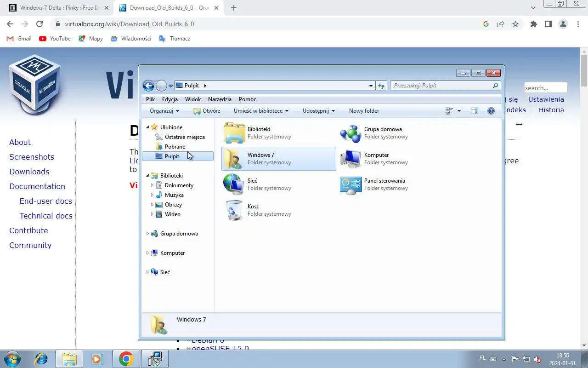Expand the Dokumenty tree node
The width and height of the screenshot is (588, 368).
click(x=152, y=185)
